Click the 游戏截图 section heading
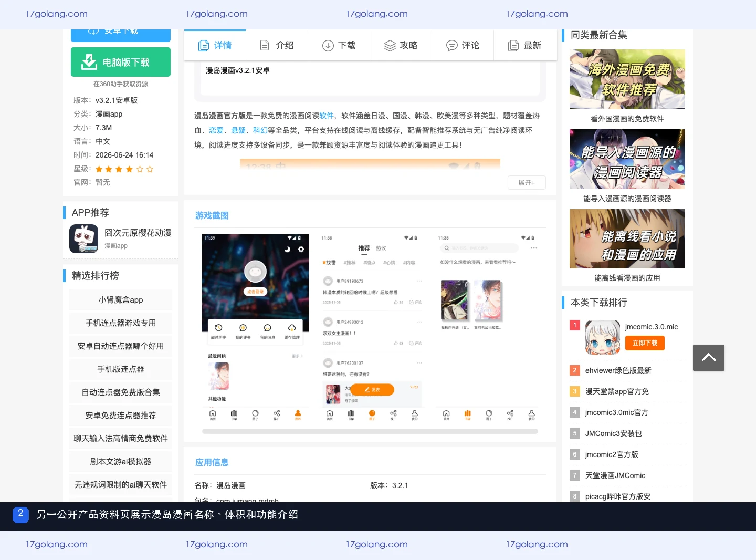The height and width of the screenshot is (560, 756). pyautogui.click(x=212, y=215)
